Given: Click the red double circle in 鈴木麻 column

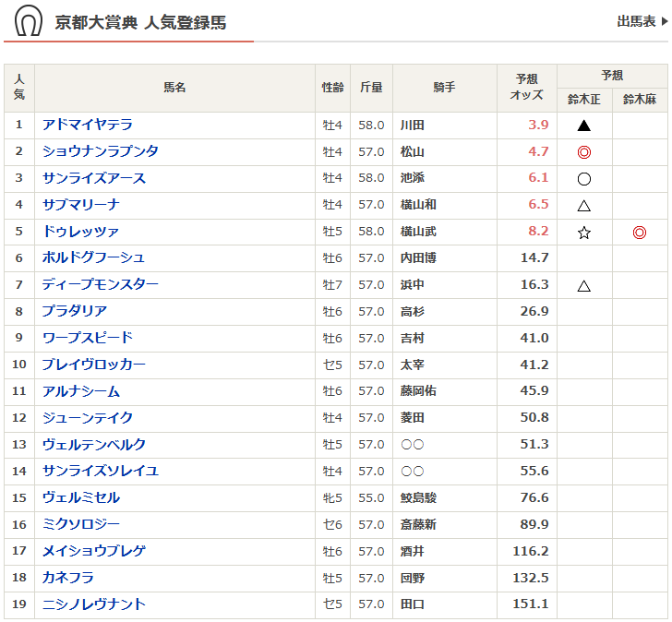Looking at the screenshot, I should pyautogui.click(x=639, y=233).
